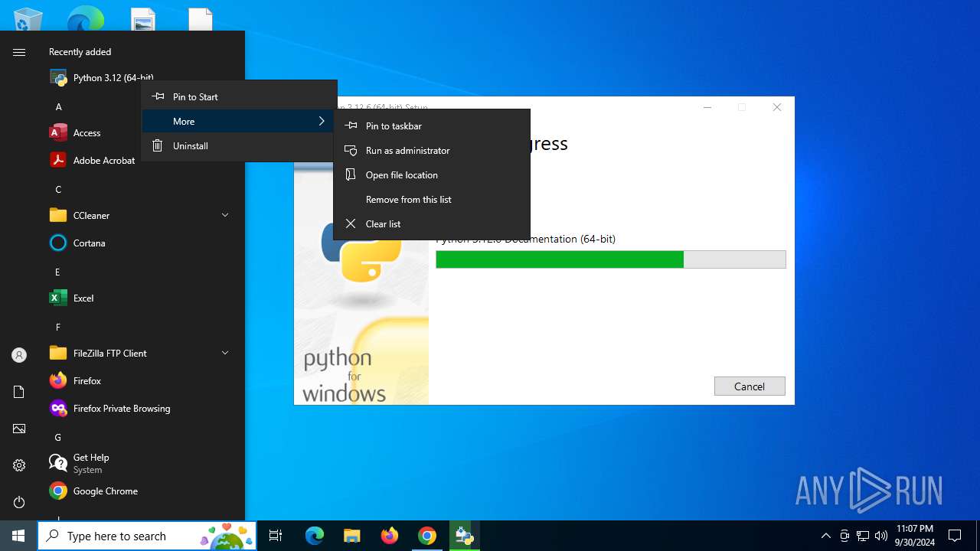Image resolution: width=980 pixels, height=551 pixels.
Task: Jump to letter A section header
Action: pos(58,107)
